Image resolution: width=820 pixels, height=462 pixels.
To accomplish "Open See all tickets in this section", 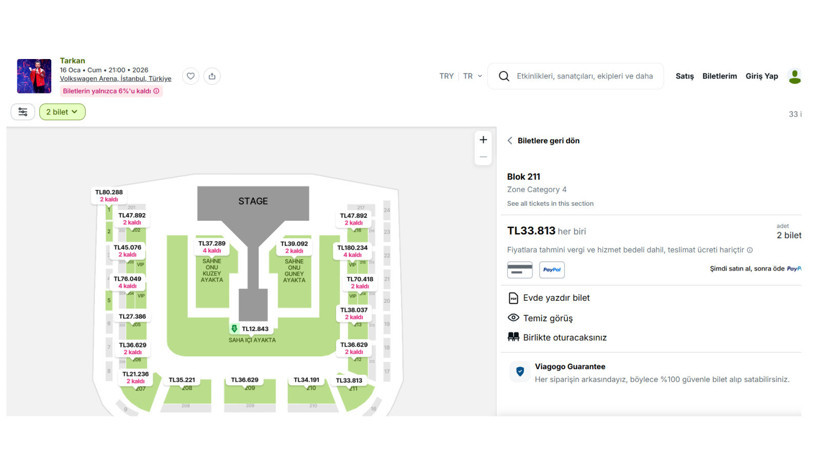I will 550,204.
